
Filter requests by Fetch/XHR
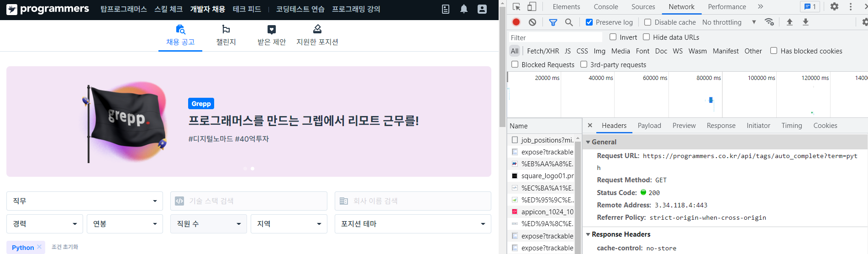pos(543,51)
